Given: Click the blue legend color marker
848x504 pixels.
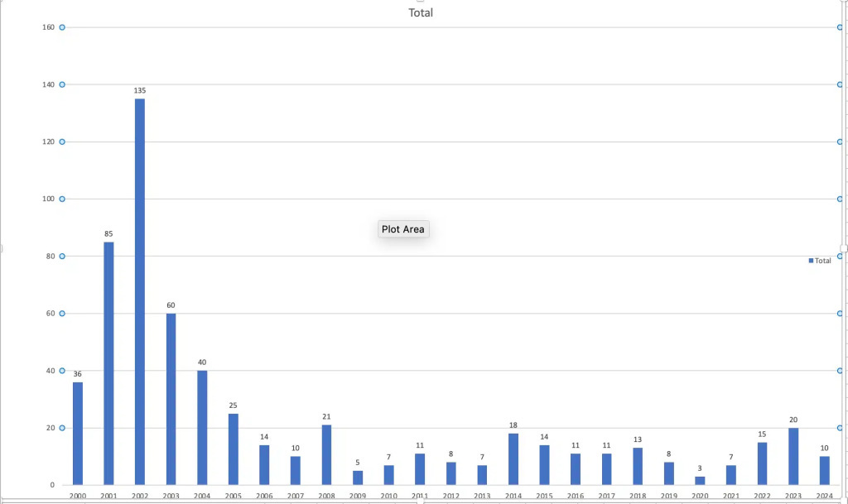Looking at the screenshot, I should coord(812,261).
